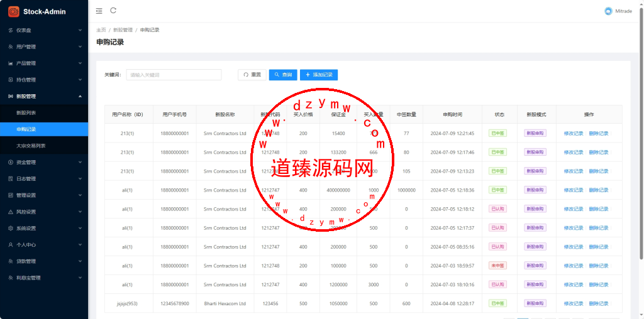Click the 资金管理 sidebar icon
This screenshot has height=319, width=644.
[11, 163]
